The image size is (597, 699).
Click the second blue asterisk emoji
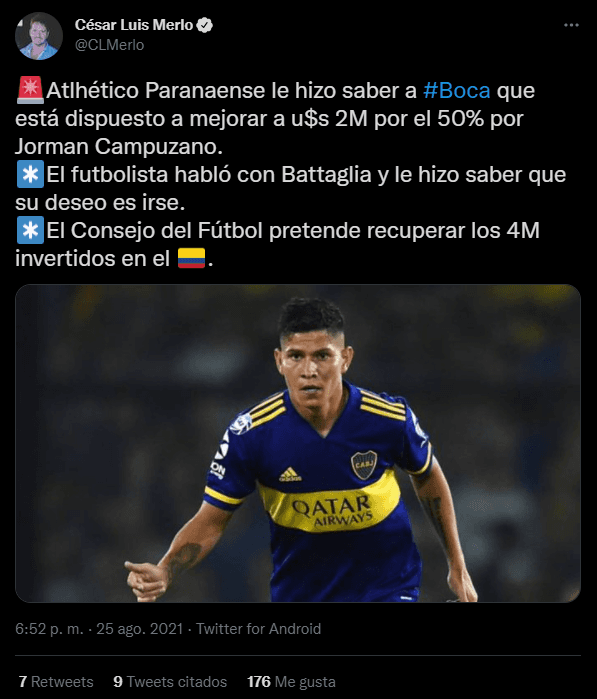pyautogui.click(x=30, y=230)
